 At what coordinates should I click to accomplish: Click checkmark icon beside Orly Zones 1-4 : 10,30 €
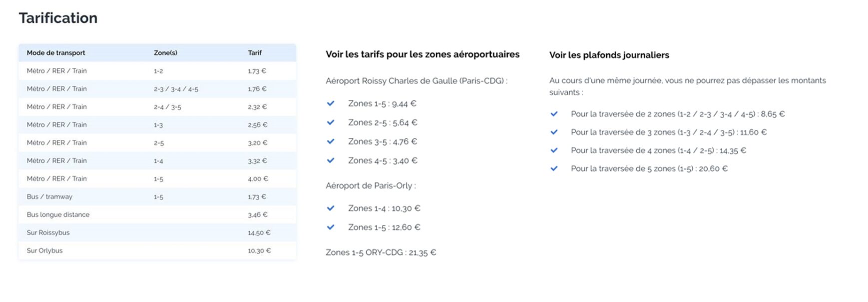tap(331, 208)
